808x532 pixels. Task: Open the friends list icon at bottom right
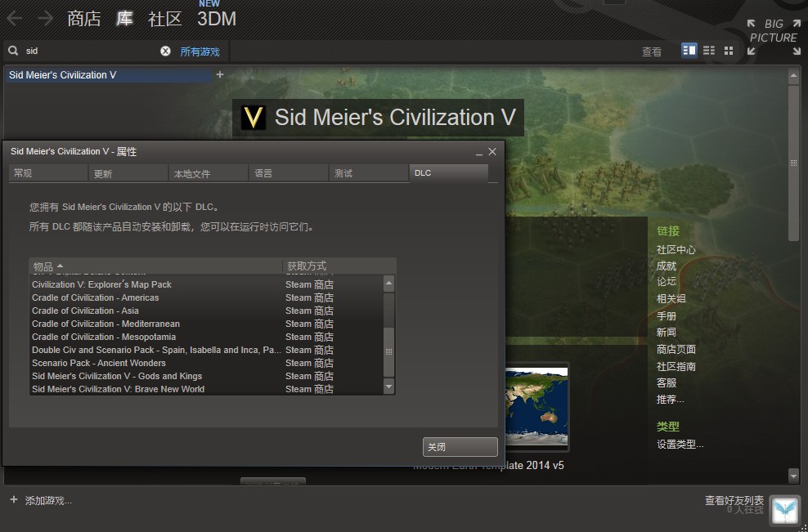(x=783, y=510)
